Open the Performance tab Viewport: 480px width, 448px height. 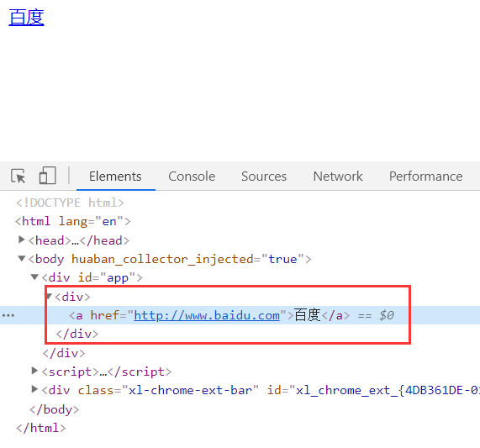coord(426,177)
